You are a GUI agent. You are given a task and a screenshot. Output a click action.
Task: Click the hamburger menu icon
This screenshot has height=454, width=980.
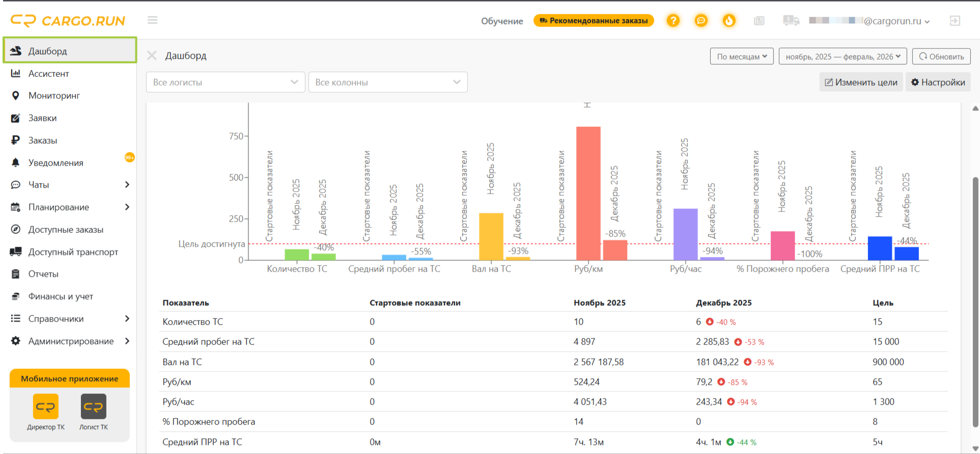152,20
